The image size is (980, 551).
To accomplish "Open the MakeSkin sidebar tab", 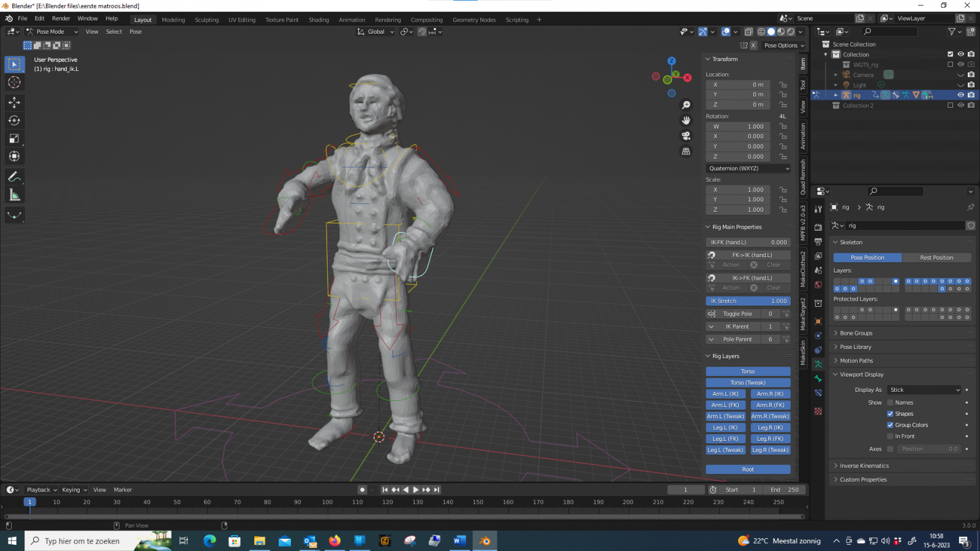I will (803, 353).
